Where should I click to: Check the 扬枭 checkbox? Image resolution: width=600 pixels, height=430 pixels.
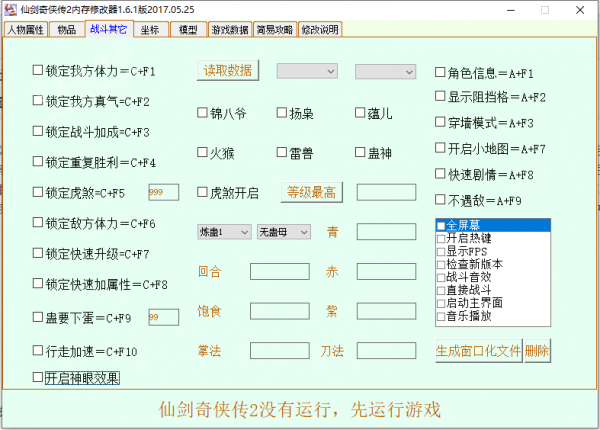(x=282, y=113)
